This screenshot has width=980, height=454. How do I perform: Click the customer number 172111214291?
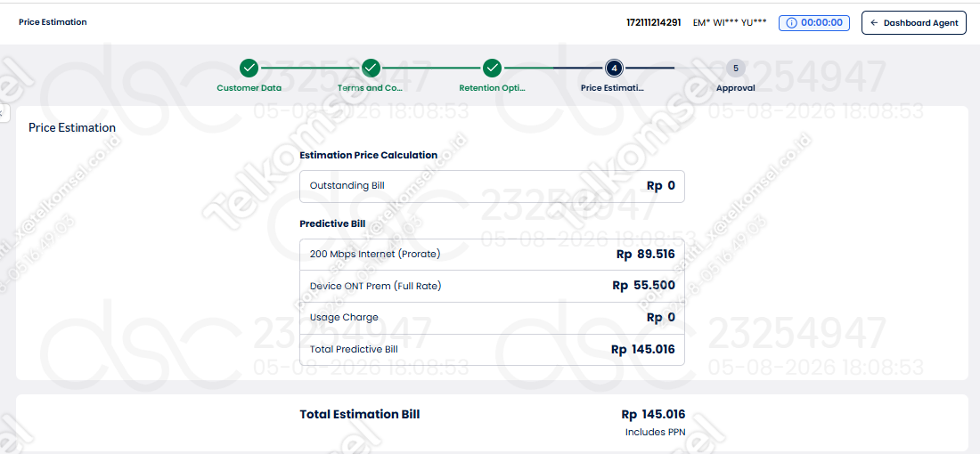coord(654,23)
